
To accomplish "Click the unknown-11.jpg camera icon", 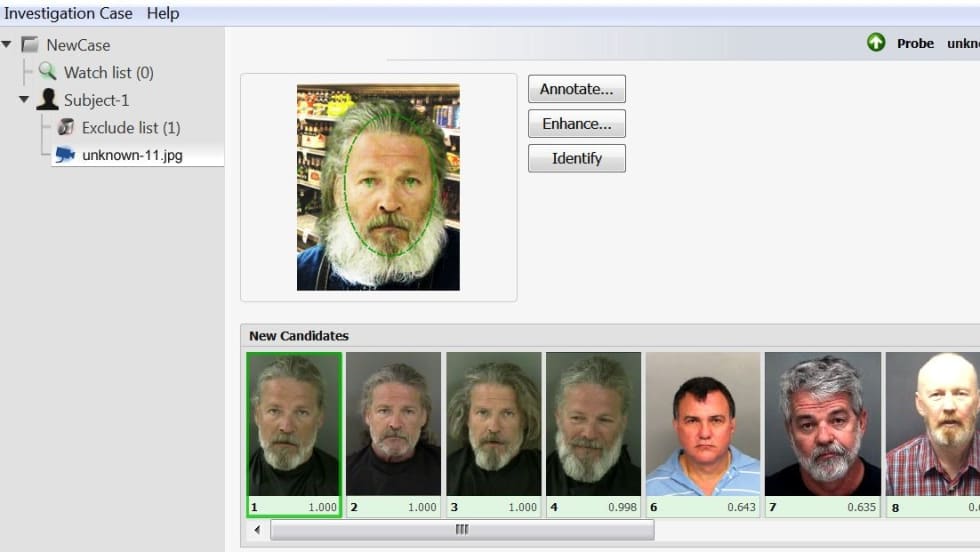I will [x=65, y=154].
